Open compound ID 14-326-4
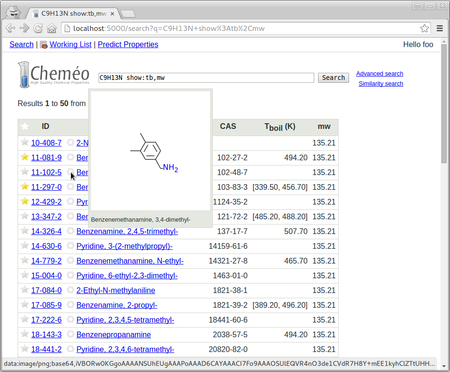The height and width of the screenshot is (372, 450). coord(46,231)
